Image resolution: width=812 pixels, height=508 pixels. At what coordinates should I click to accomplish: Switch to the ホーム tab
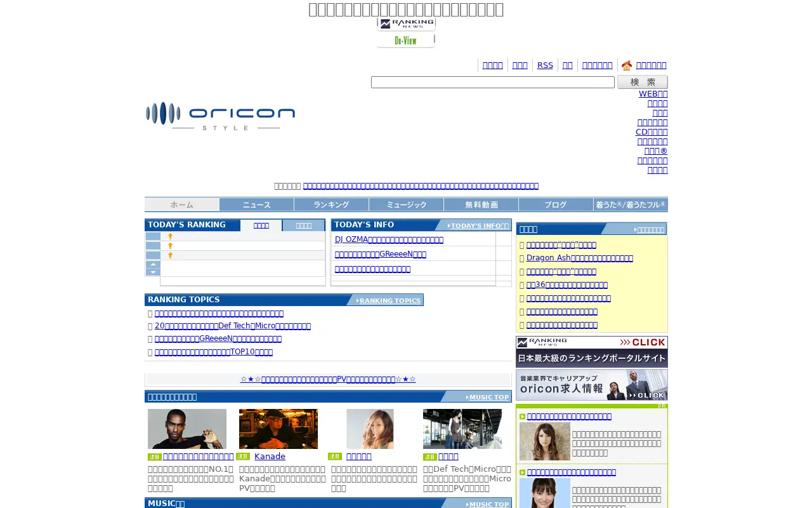coord(182,204)
